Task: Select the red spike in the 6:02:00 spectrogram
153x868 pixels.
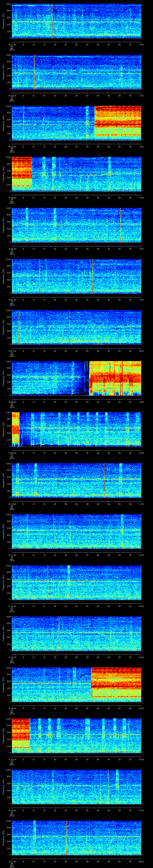Action: pos(34,72)
